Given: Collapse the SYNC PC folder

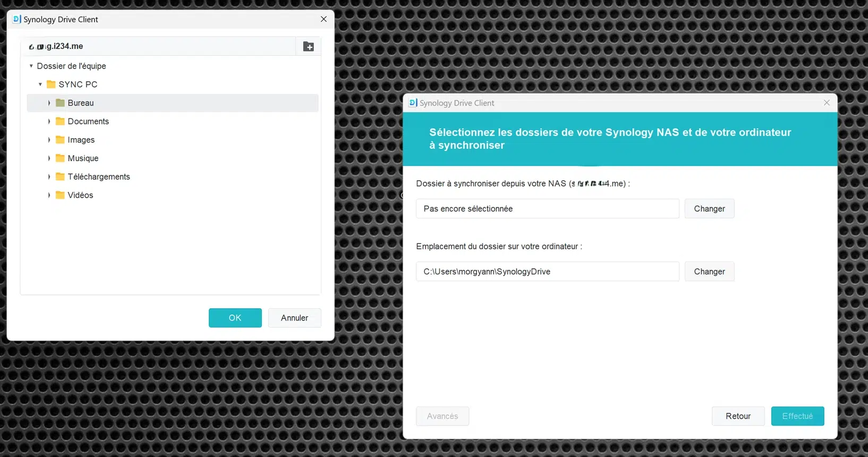Looking at the screenshot, I should [40, 84].
